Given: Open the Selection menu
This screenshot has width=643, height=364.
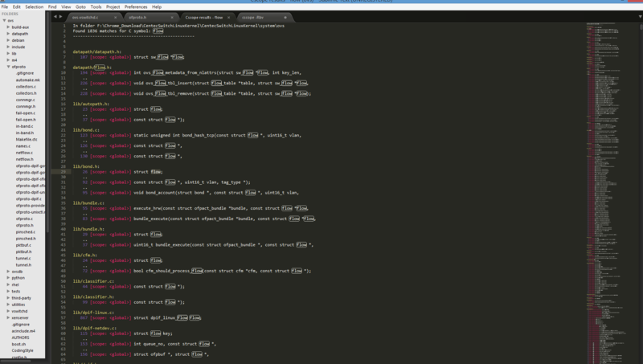Looking at the screenshot, I should (34, 7).
